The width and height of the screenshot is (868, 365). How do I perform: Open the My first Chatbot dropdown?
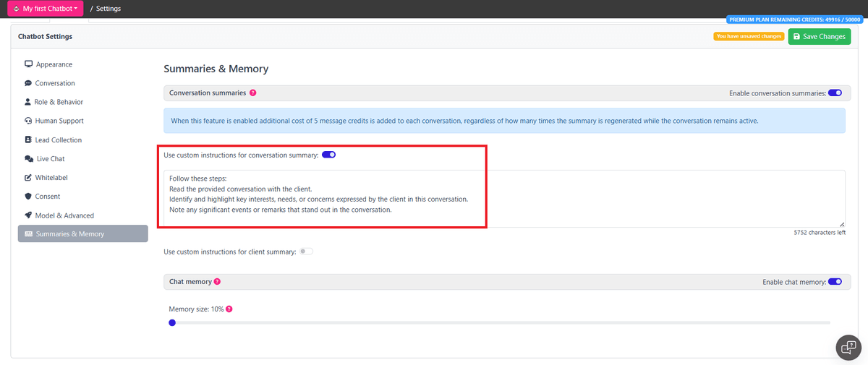(x=46, y=9)
